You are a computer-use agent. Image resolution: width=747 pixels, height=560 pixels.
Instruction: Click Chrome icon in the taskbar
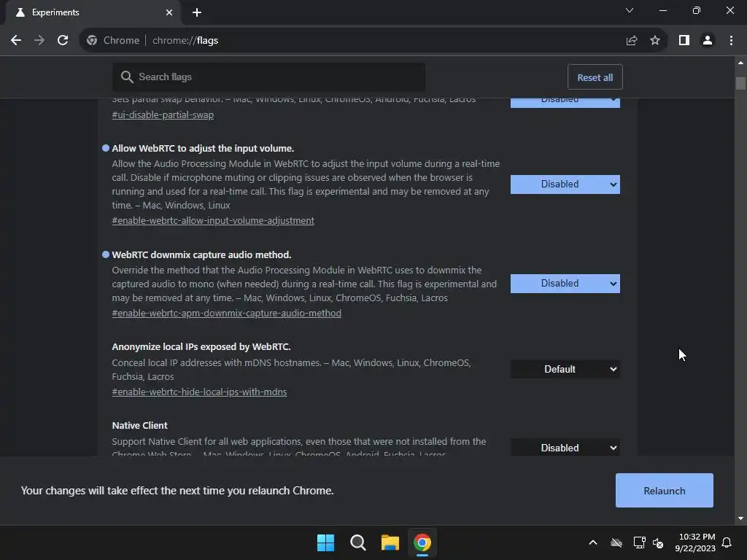pos(422,542)
